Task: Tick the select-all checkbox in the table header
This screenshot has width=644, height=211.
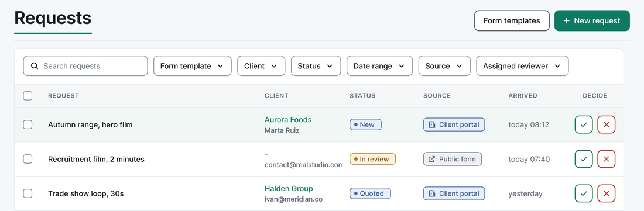Action: coord(28,95)
